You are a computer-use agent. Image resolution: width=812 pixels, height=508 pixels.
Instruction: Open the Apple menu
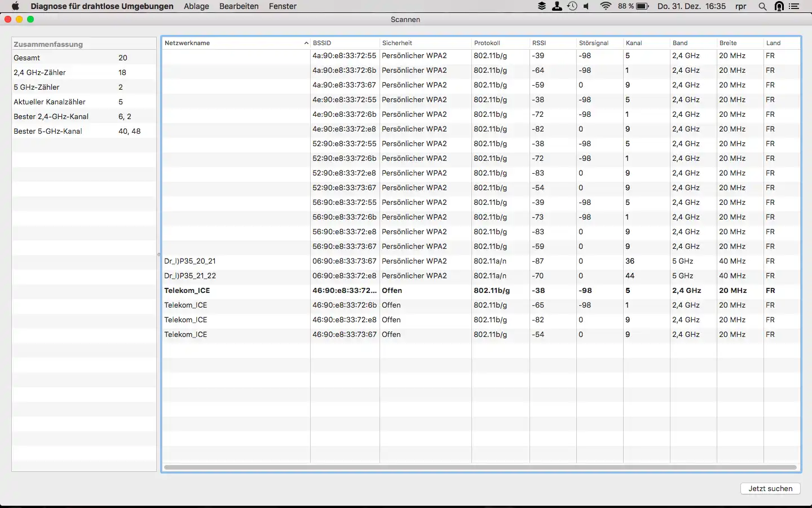pyautogui.click(x=15, y=6)
